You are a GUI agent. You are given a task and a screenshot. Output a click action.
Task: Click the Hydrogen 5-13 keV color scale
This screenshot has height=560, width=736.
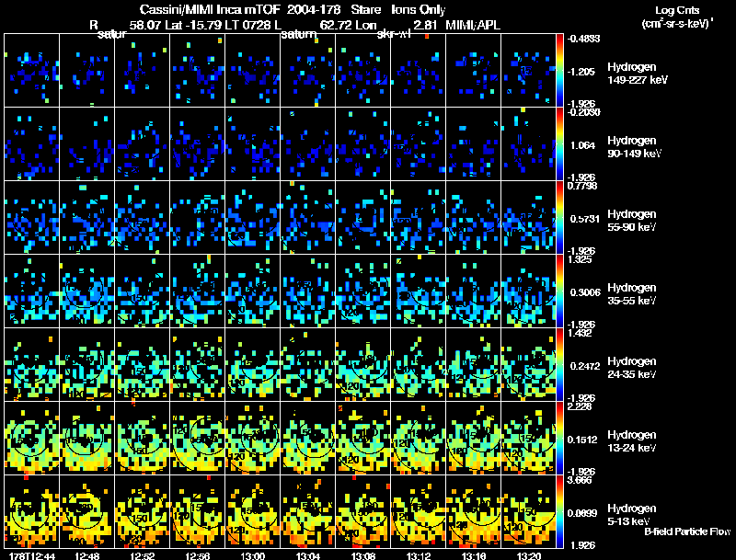point(562,511)
